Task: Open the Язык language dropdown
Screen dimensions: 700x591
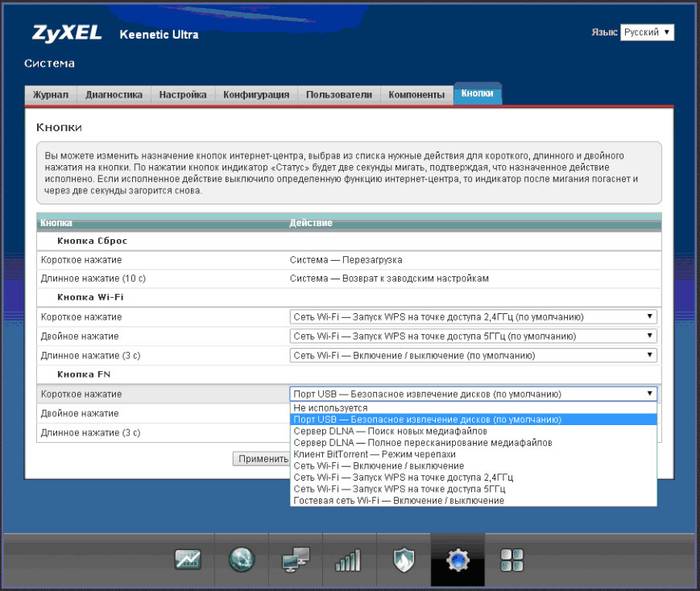Action: [647, 32]
